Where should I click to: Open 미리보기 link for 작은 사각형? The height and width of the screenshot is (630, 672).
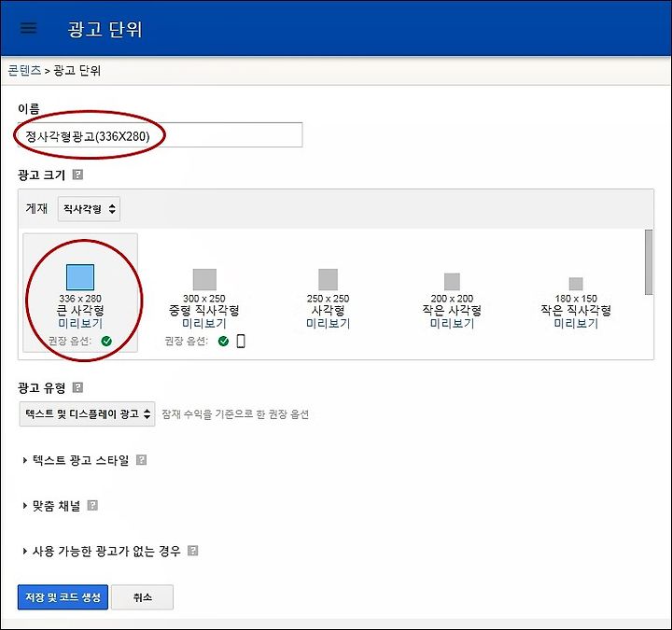[452, 324]
